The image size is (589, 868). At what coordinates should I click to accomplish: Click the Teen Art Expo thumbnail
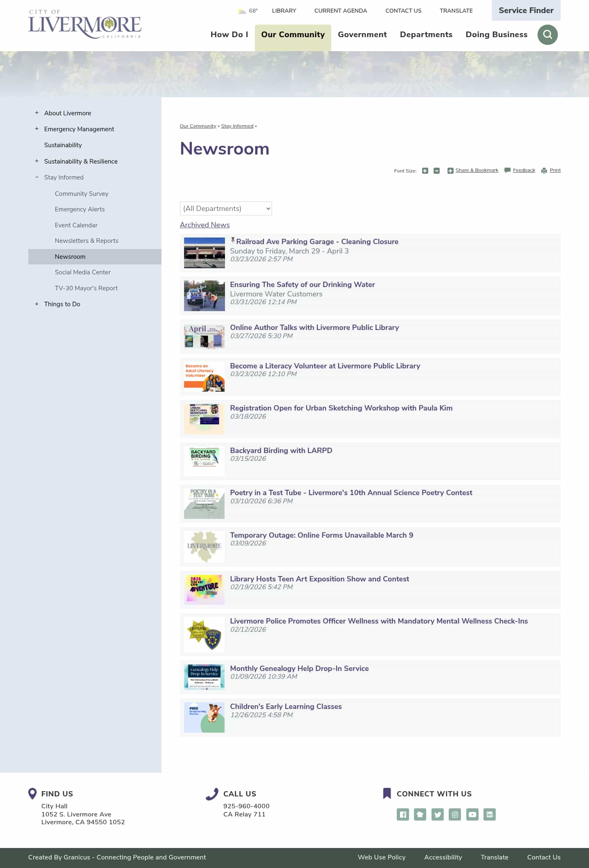click(x=205, y=590)
